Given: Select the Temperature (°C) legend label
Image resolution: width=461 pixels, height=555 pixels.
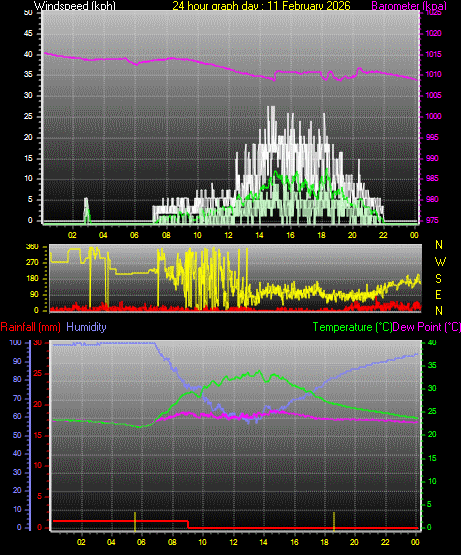Looking at the screenshot, I should [x=352, y=327].
